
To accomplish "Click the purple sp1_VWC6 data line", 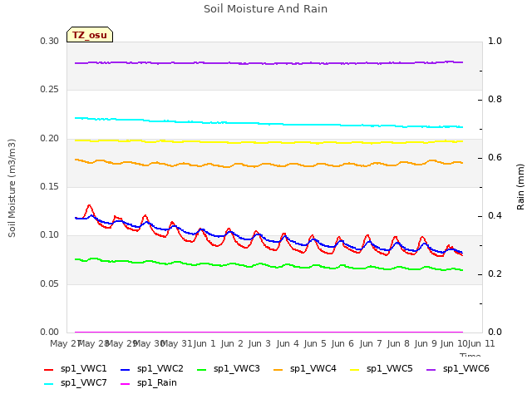I will (x=268, y=63).
